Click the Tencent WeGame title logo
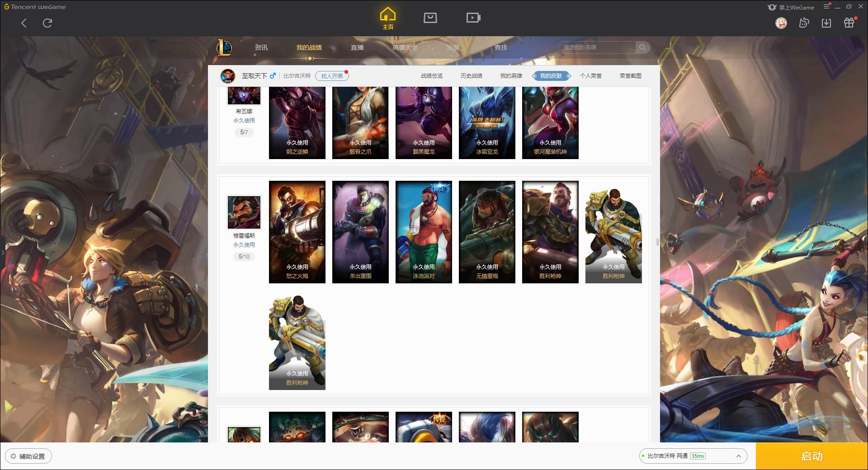Viewport: 868px width, 470px height. pyautogui.click(x=35, y=7)
